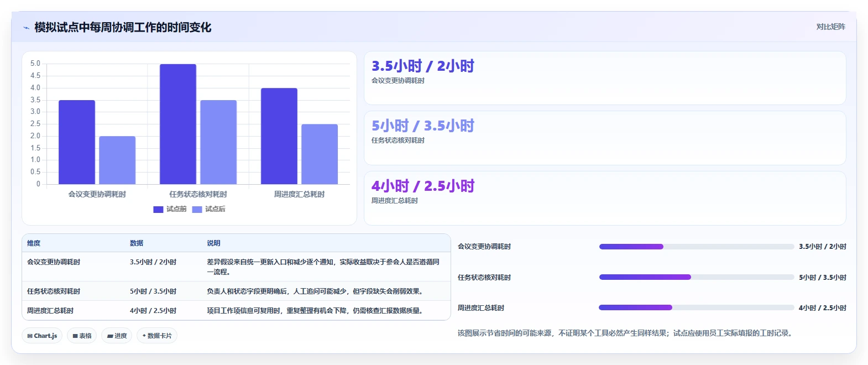Select the Chart.js tag

coord(42,336)
